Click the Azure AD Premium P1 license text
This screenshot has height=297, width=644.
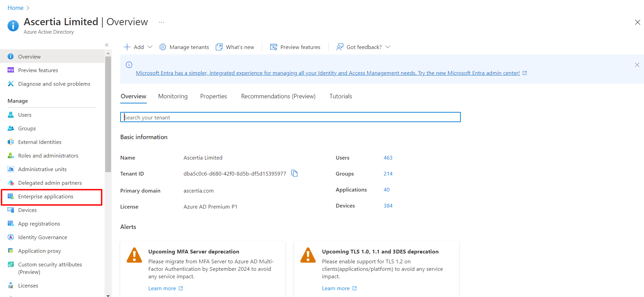tap(210, 207)
